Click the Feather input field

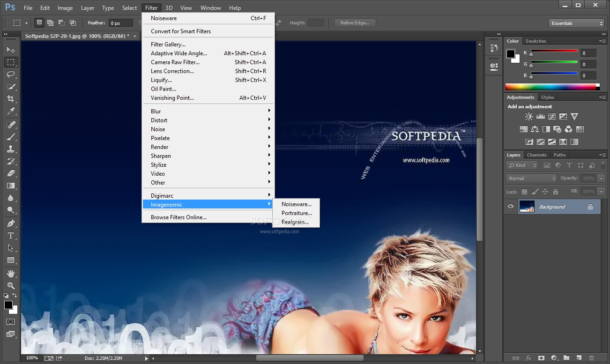tap(121, 23)
